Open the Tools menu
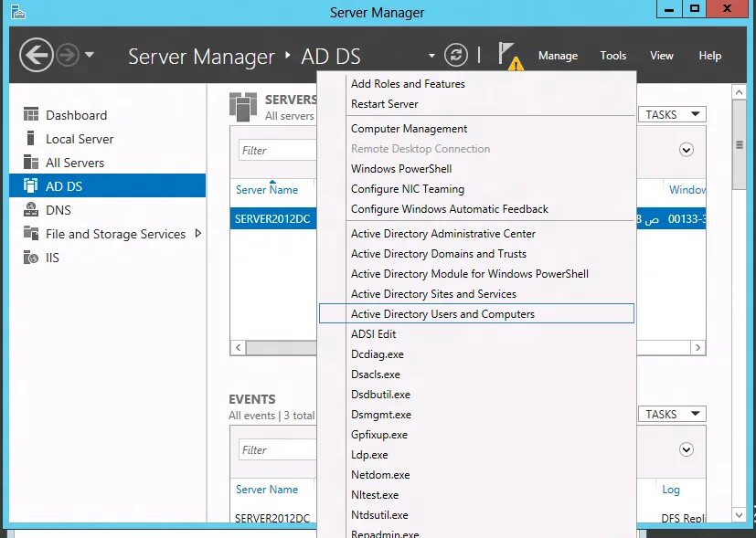756x538 pixels. (612, 56)
